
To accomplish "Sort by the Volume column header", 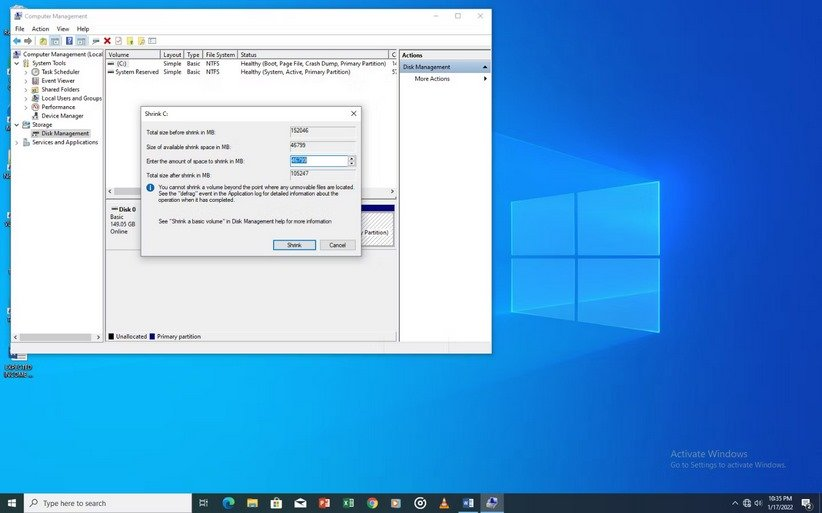I will [x=133, y=54].
